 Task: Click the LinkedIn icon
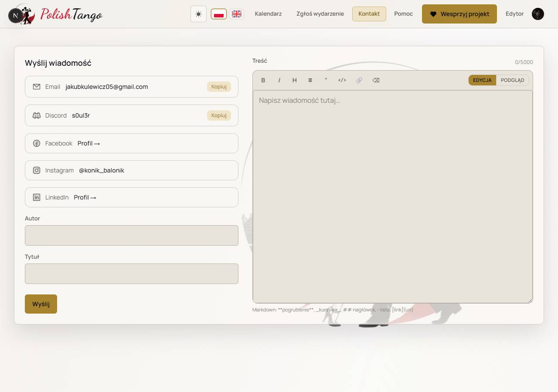pyautogui.click(x=37, y=197)
